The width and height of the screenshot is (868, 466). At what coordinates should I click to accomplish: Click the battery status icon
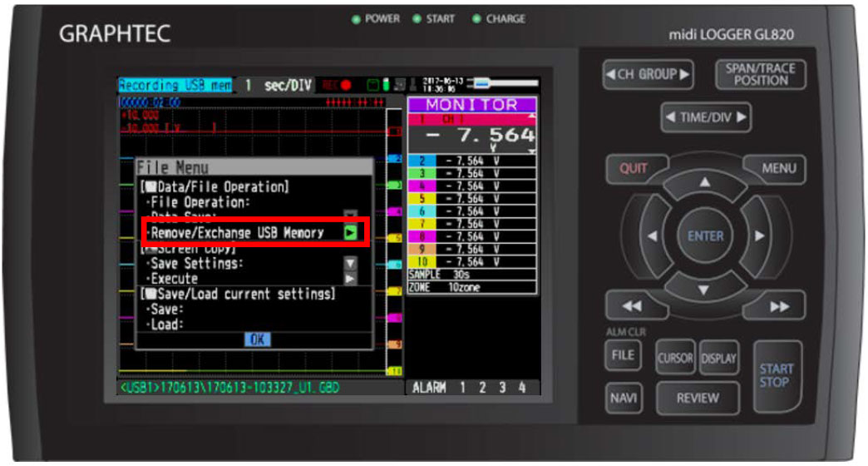(x=386, y=85)
